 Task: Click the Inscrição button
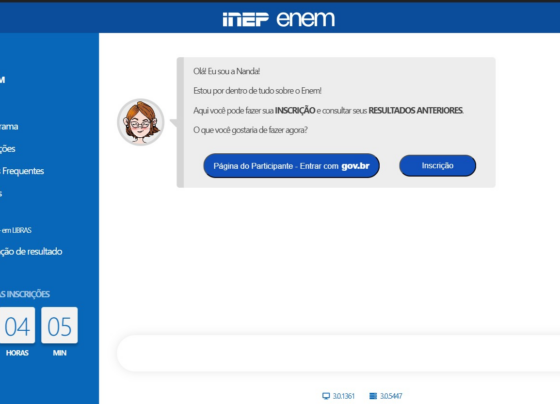(x=438, y=165)
